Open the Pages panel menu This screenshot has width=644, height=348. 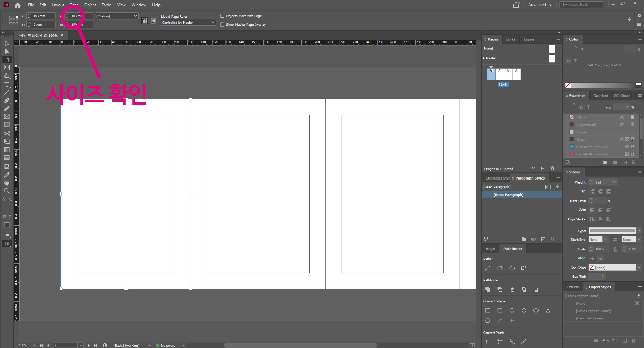[x=558, y=39]
